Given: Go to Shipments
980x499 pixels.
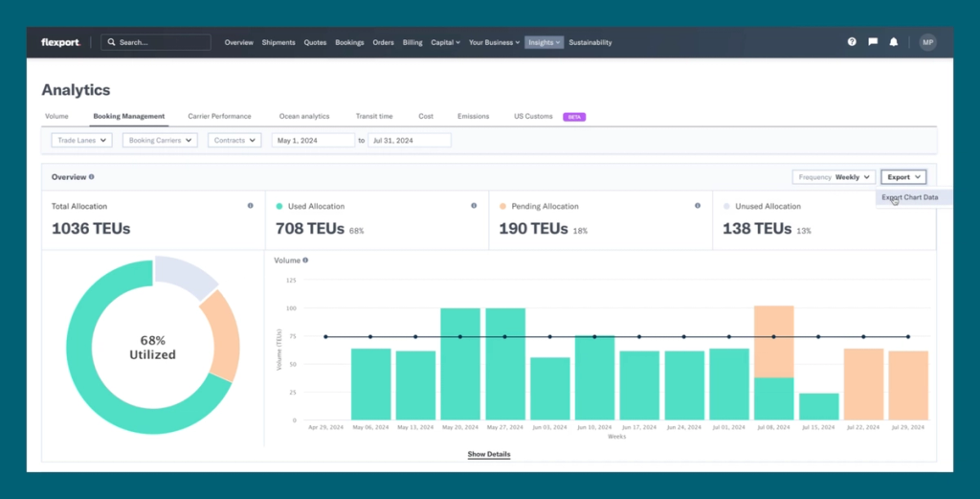Looking at the screenshot, I should pos(278,42).
